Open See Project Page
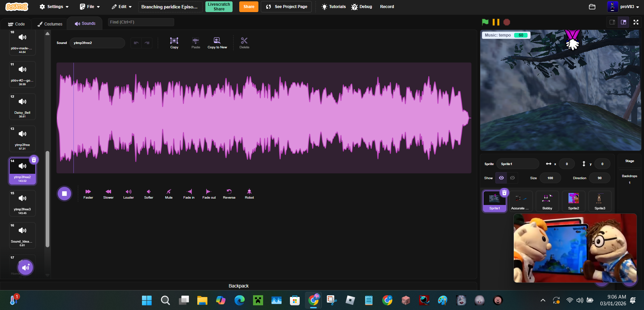Screen dimensions: 644x310 pyautogui.click(x=286, y=7)
